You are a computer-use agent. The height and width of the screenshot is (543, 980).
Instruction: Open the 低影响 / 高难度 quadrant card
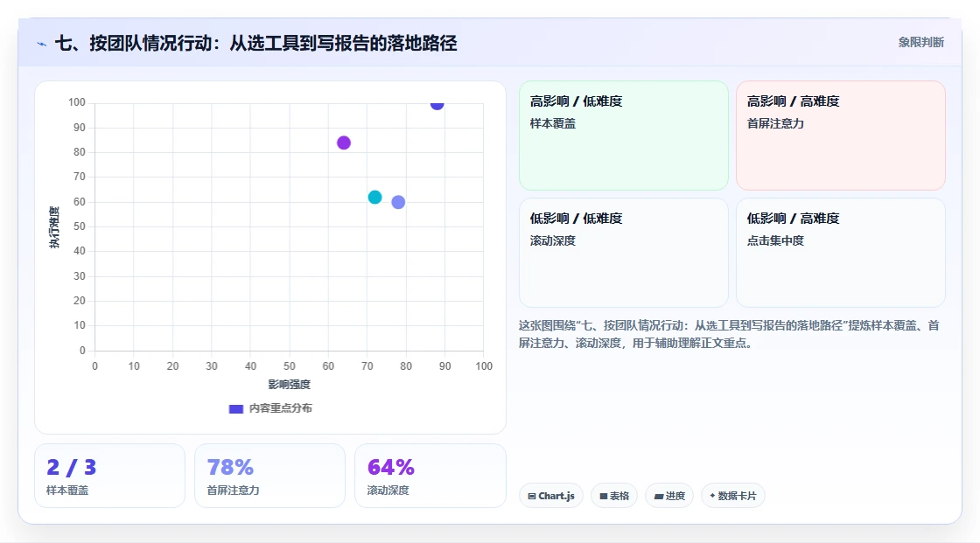click(841, 253)
